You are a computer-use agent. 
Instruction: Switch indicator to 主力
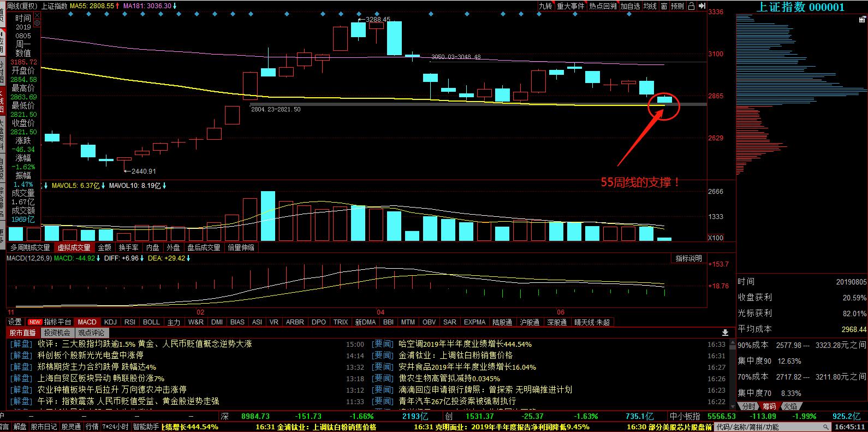point(174,322)
